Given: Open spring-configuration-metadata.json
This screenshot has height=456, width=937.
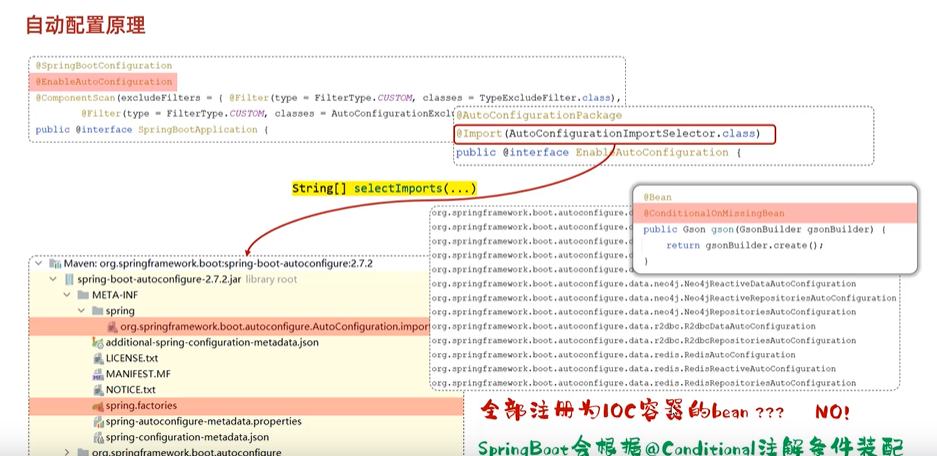Looking at the screenshot, I should coord(188,437).
